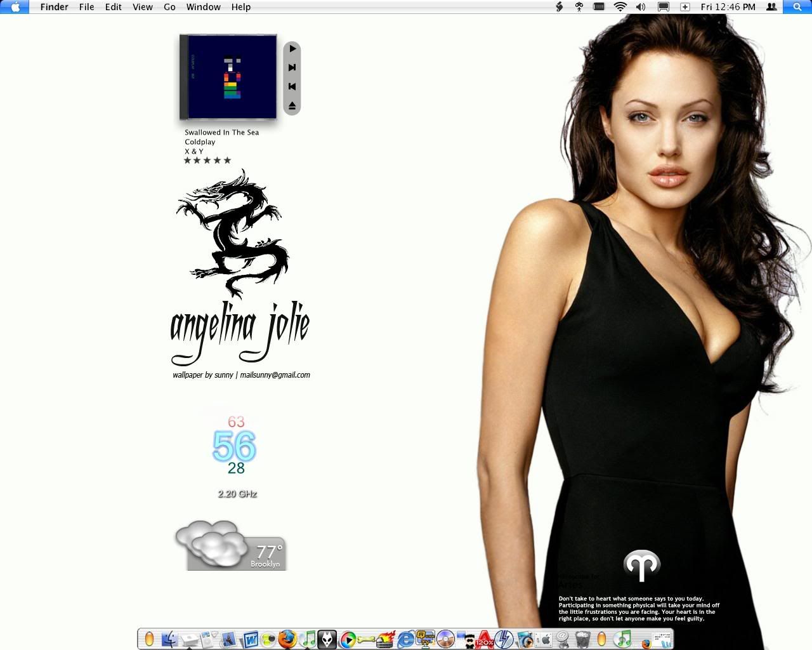Set the song rating to five stars

[227, 161]
